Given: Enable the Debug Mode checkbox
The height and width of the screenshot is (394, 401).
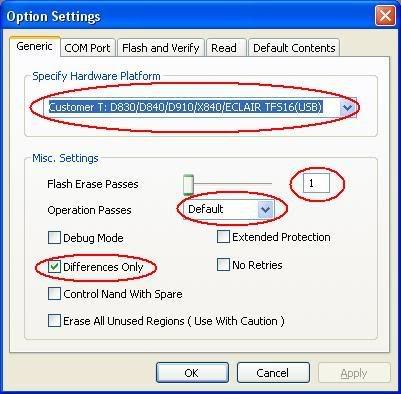Looking at the screenshot, I should tap(54, 238).
